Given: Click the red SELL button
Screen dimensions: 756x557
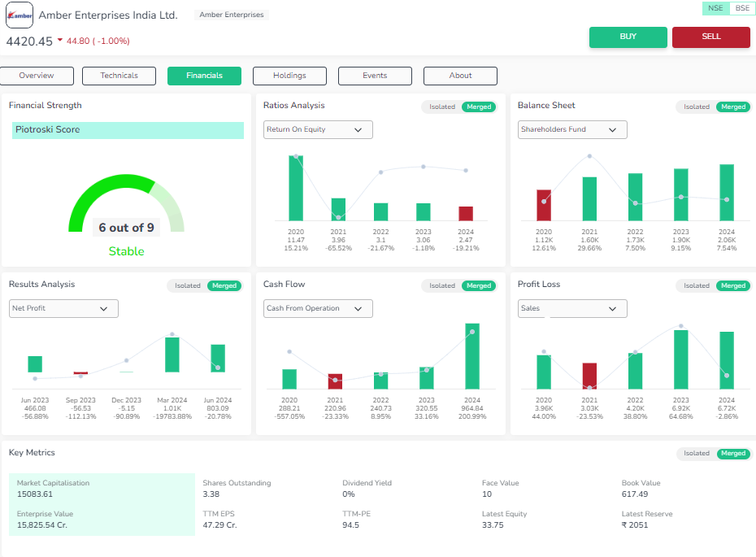Looking at the screenshot, I should (711, 37).
